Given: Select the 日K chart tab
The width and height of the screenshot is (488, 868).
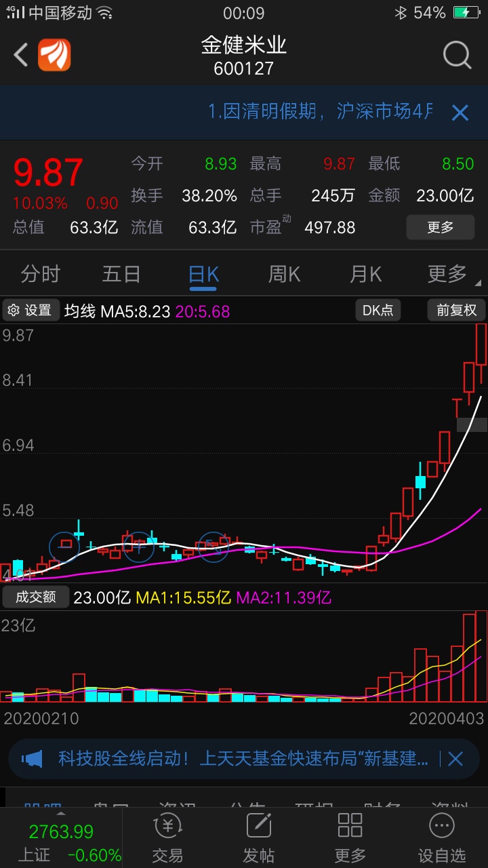Looking at the screenshot, I should [x=203, y=274].
